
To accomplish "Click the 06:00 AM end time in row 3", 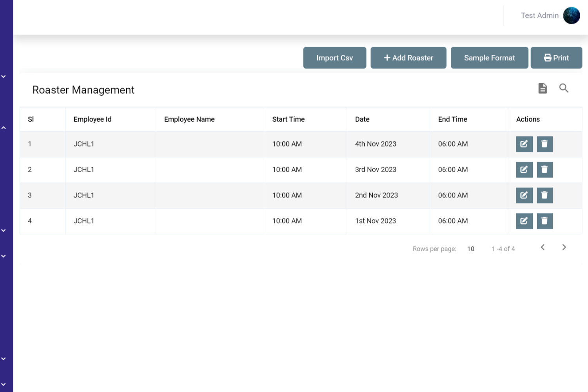I will pos(453,195).
